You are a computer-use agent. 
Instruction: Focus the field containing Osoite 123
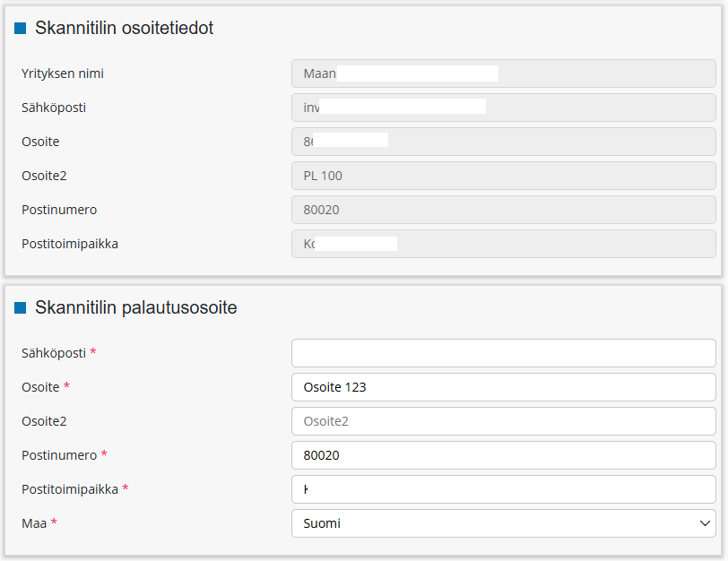tap(504, 387)
